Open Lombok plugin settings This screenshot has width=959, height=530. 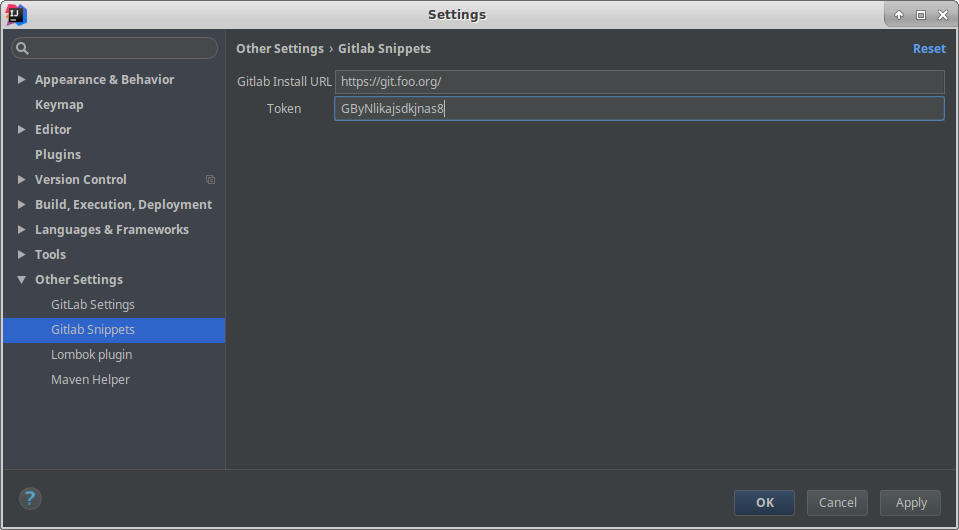click(x=92, y=355)
